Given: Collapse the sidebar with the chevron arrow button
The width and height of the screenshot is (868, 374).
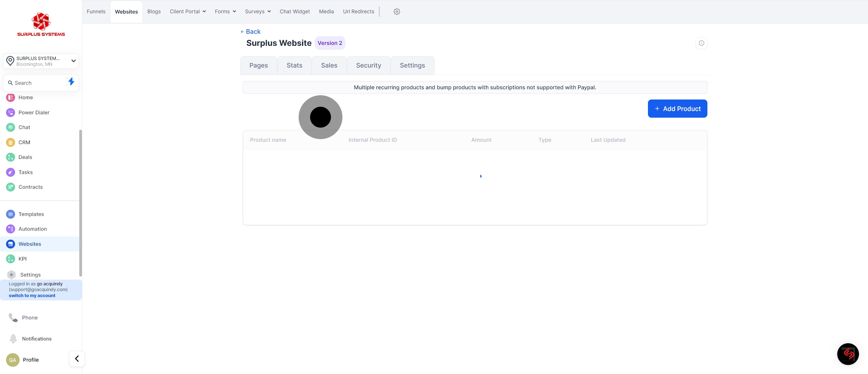Looking at the screenshot, I should (77, 359).
